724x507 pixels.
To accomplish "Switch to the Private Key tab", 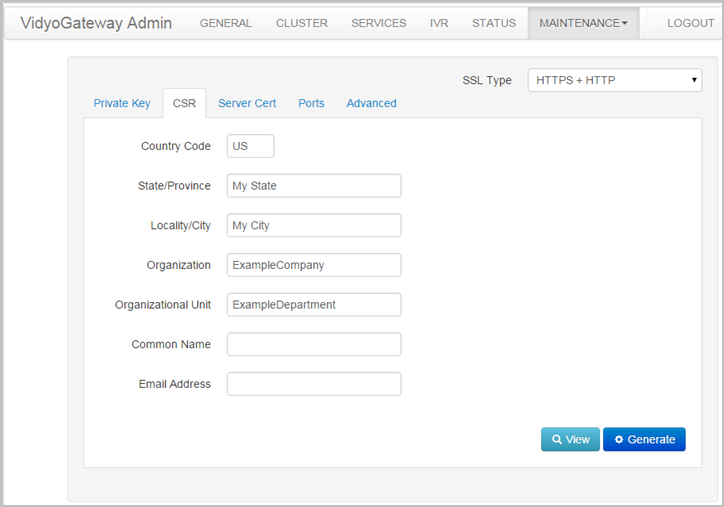I will 122,103.
